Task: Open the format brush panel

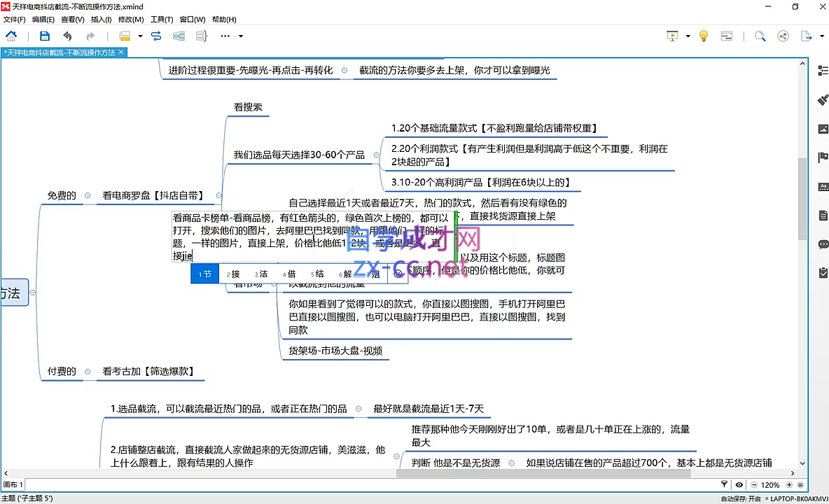Action: (x=823, y=99)
